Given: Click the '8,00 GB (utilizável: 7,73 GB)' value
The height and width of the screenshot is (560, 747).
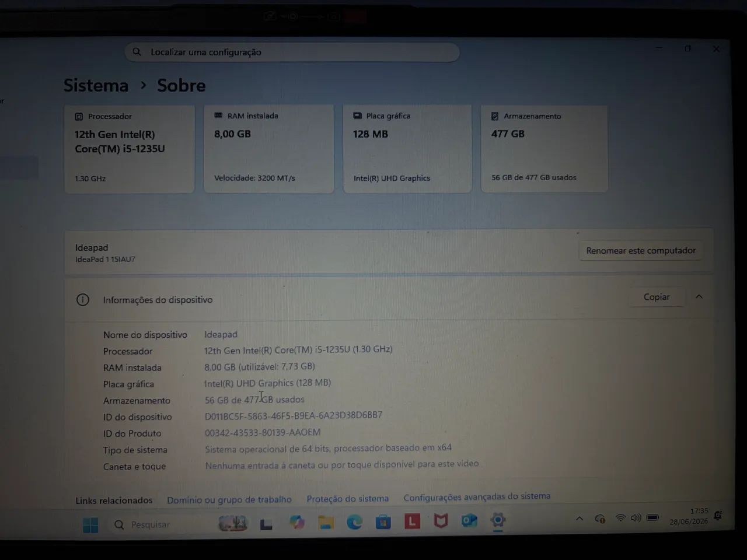Looking at the screenshot, I should click(x=260, y=366).
